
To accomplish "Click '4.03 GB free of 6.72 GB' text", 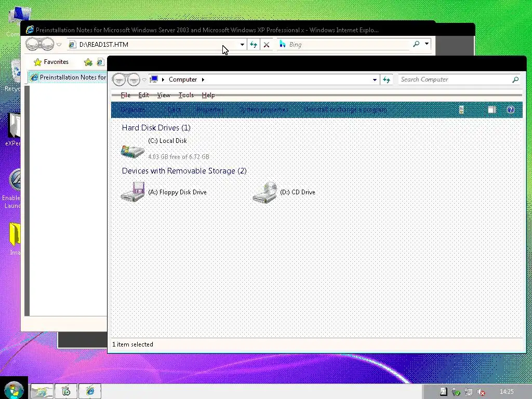I will [x=179, y=157].
